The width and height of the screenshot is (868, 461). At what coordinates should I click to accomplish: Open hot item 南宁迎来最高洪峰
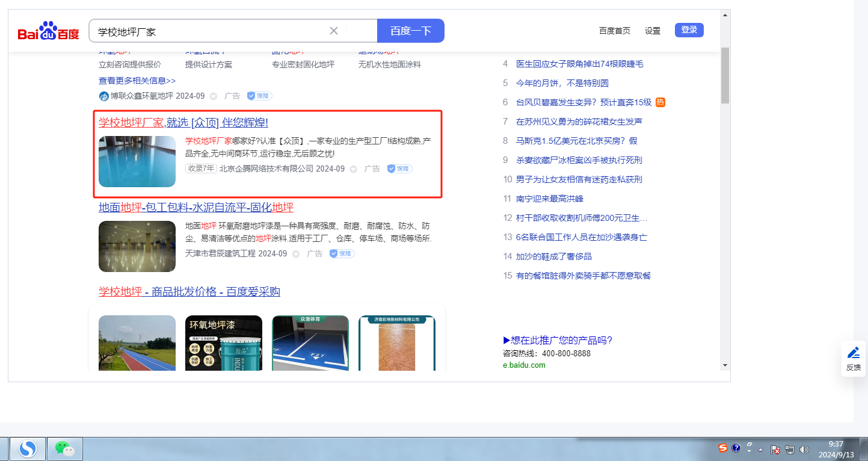[550, 199]
